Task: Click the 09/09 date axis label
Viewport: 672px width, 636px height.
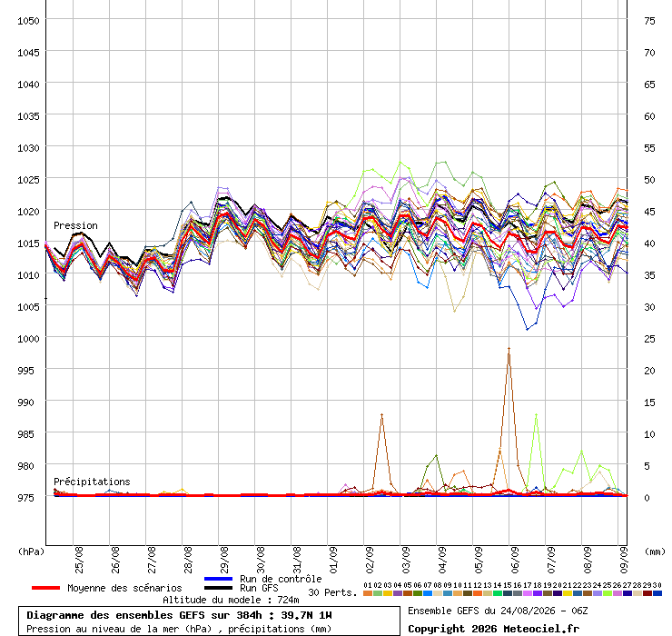Action: click(x=624, y=560)
